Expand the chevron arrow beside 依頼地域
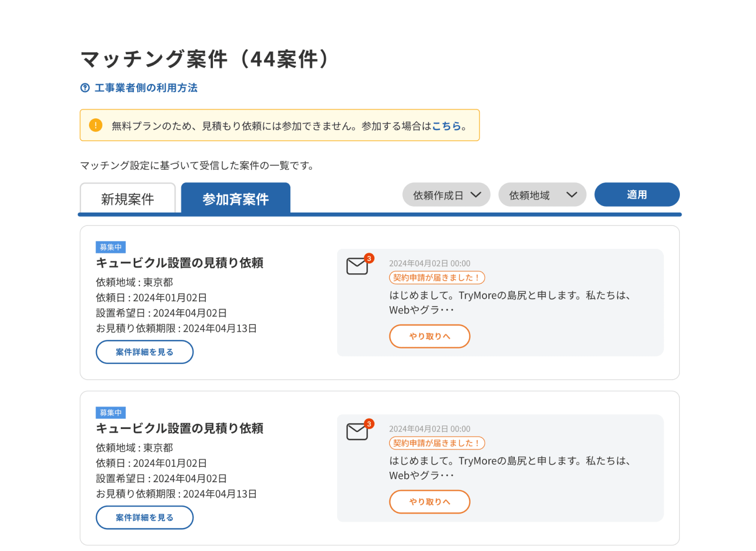 pyautogui.click(x=571, y=195)
